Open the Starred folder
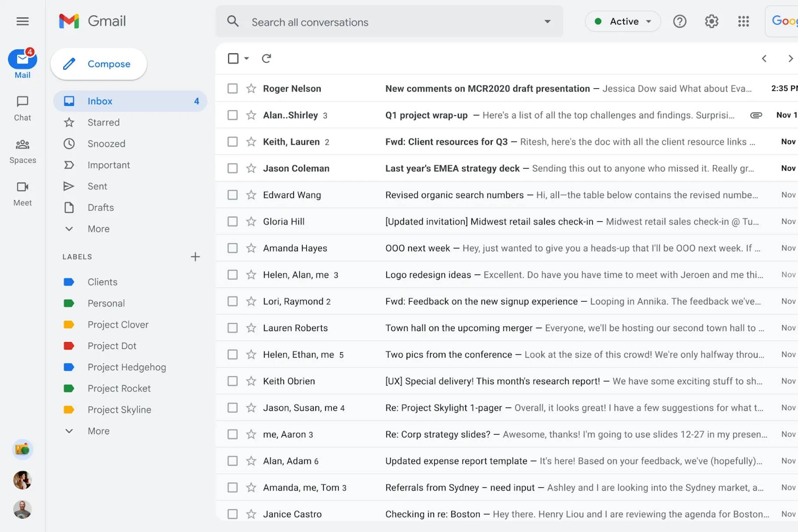 [103, 122]
